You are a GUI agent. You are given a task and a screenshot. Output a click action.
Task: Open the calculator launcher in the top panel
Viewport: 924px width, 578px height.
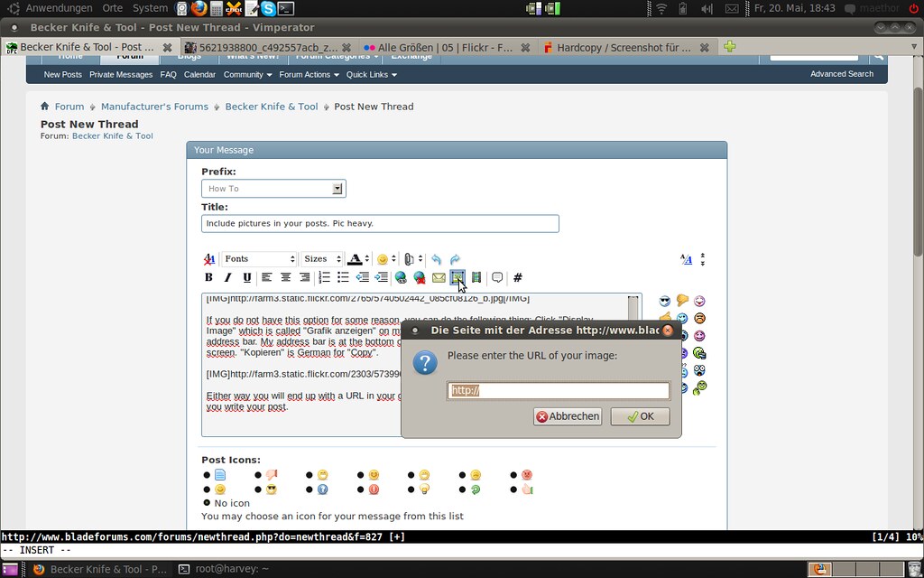[217, 8]
